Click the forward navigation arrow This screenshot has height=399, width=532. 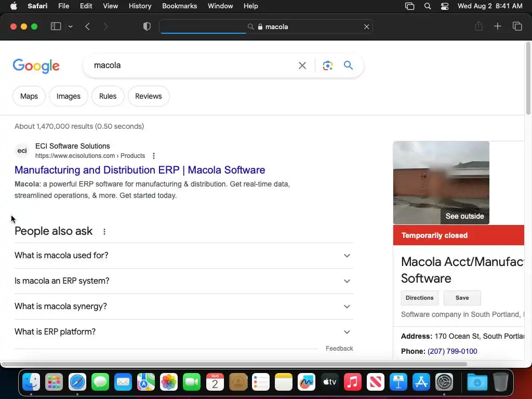coord(105,26)
